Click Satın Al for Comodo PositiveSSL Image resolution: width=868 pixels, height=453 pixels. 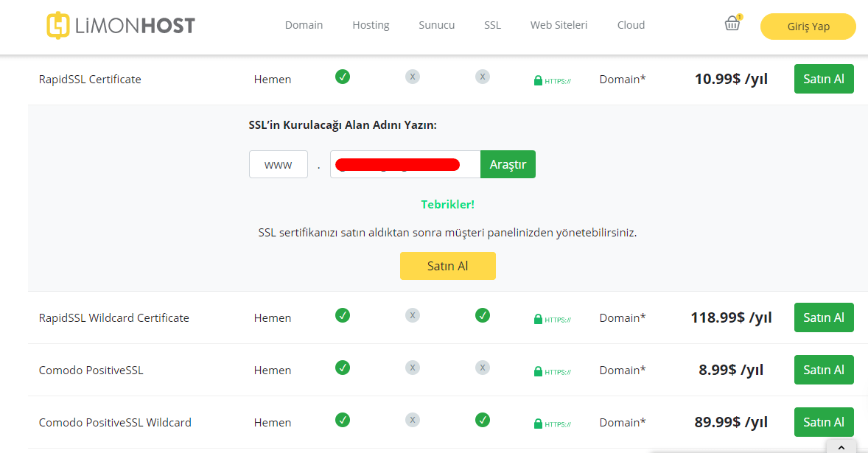click(824, 370)
